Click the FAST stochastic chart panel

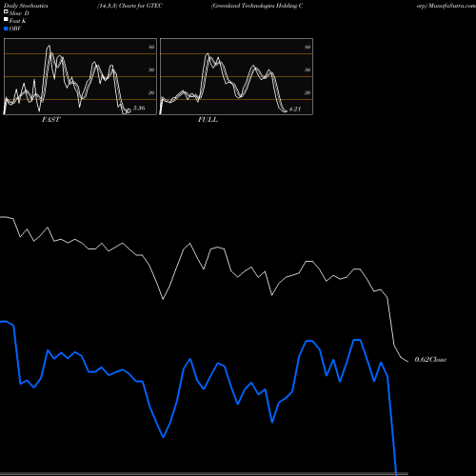click(80, 76)
